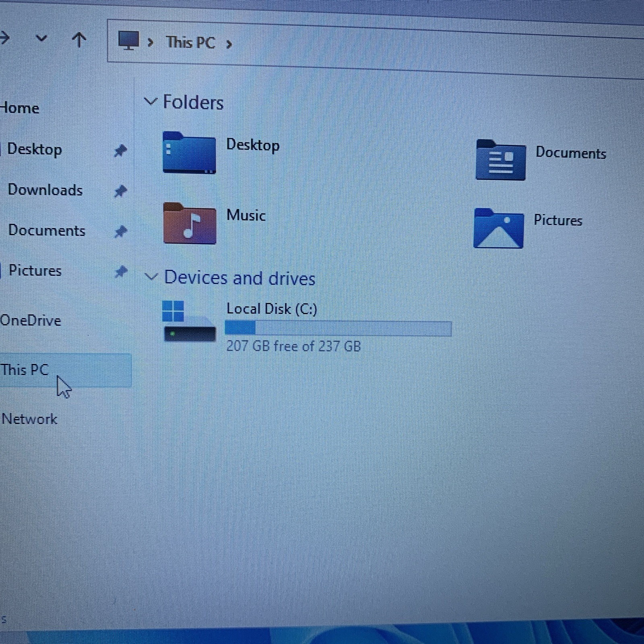The height and width of the screenshot is (644, 644).
Task: Click the 'Folders' section heading
Action: click(193, 102)
